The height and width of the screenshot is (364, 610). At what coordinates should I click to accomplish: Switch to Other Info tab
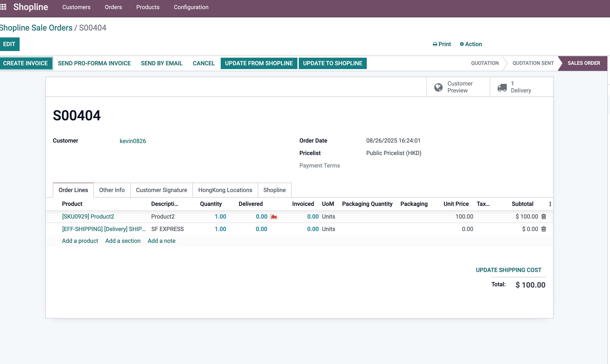pos(112,190)
